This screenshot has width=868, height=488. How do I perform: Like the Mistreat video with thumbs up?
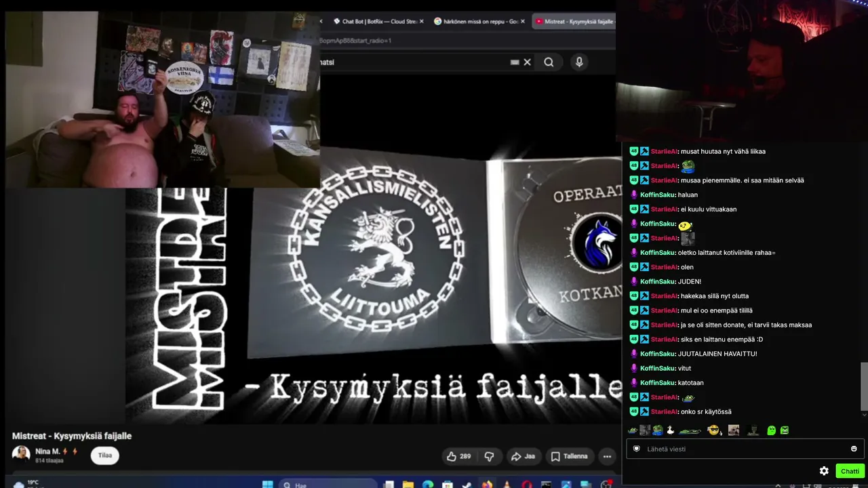pyautogui.click(x=458, y=456)
